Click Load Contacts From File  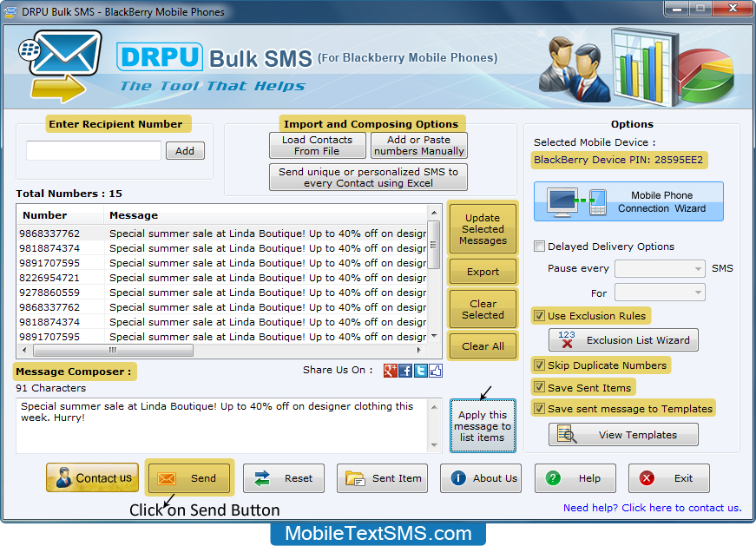pyautogui.click(x=318, y=145)
